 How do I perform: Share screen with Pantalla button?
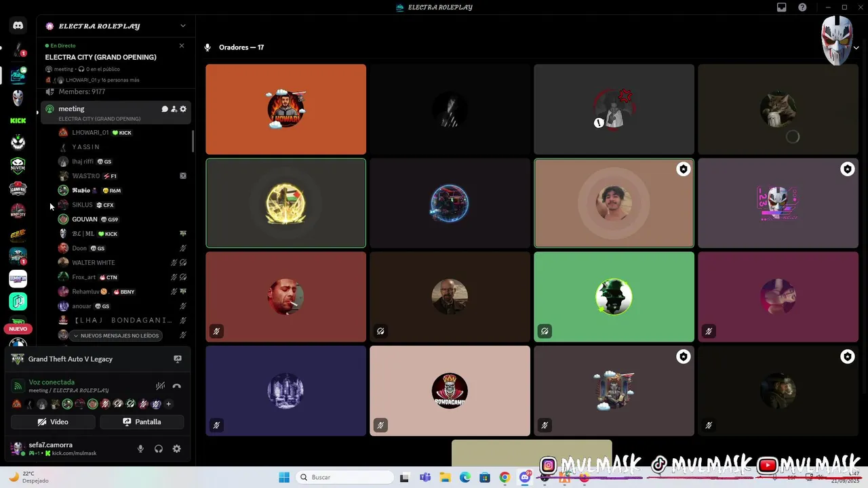point(142,422)
